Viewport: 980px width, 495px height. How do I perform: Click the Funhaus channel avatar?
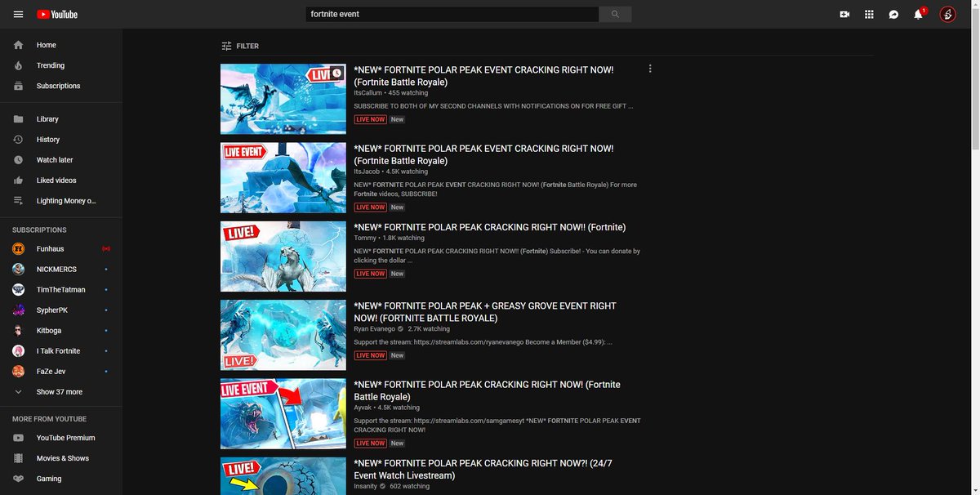[18, 248]
